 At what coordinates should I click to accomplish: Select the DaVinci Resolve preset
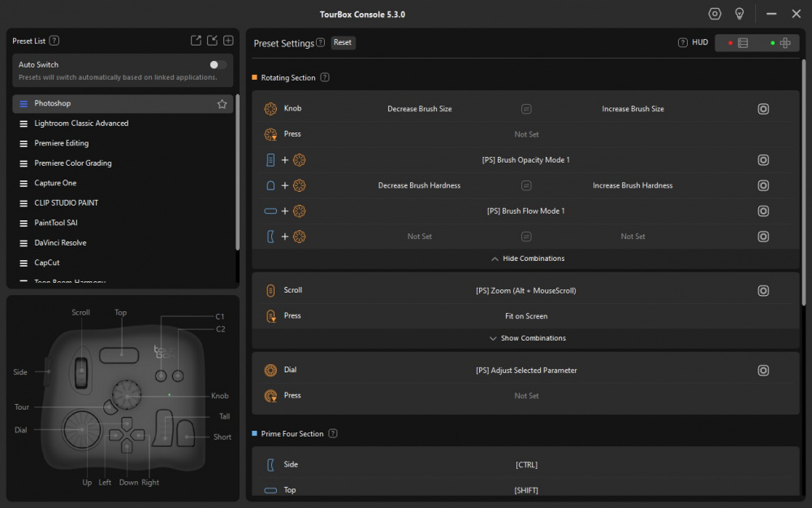[123, 242]
